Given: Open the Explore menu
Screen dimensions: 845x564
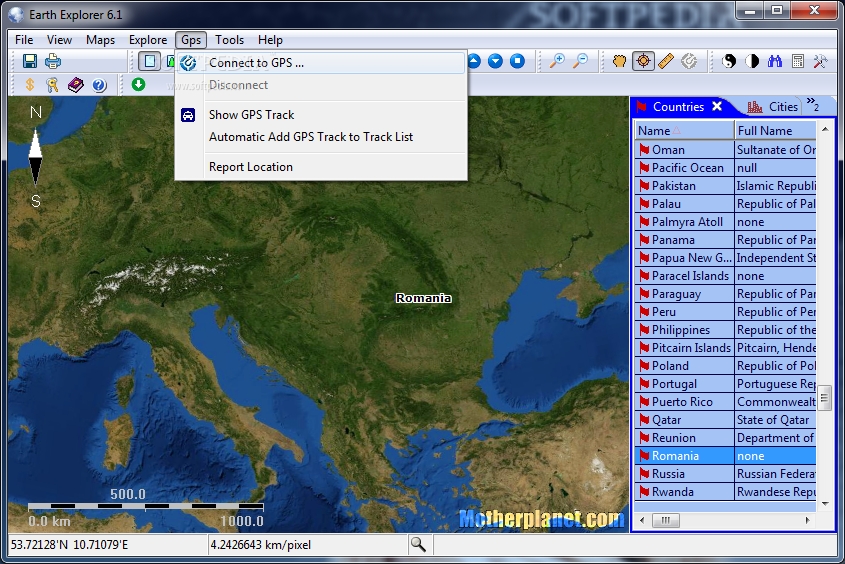Looking at the screenshot, I should tap(148, 40).
